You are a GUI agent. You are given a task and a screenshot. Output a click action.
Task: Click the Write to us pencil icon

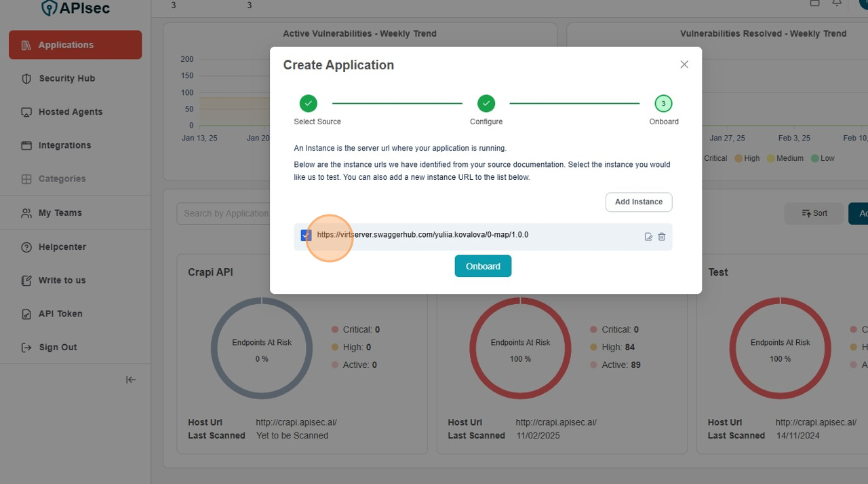(x=26, y=280)
